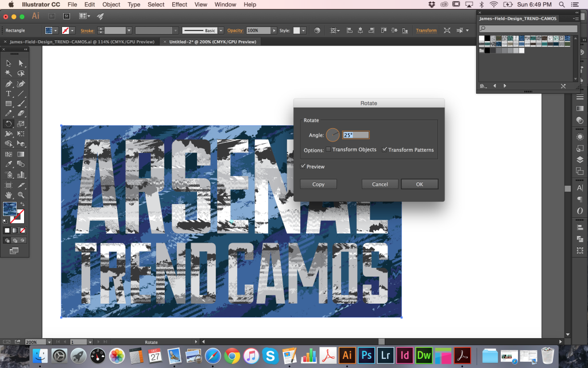The height and width of the screenshot is (368, 588).
Task: Switch to Draw Normal mode
Action: click(x=7, y=240)
